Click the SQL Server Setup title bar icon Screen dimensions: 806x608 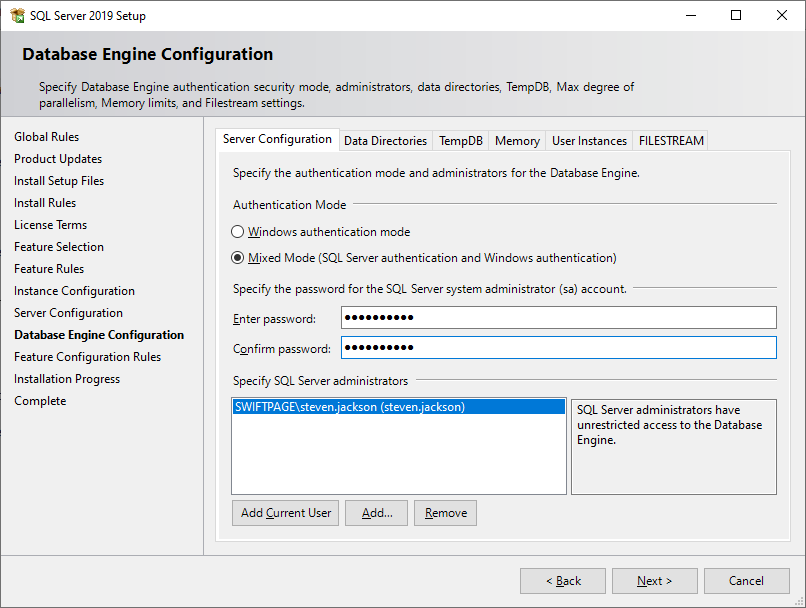(17, 15)
